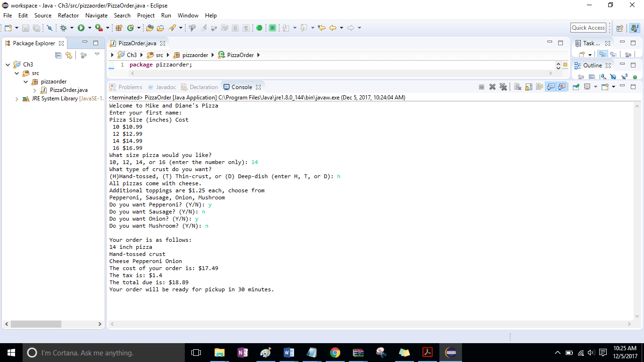The image size is (644, 362).
Task: Pin the Console view
Action: click(576, 87)
